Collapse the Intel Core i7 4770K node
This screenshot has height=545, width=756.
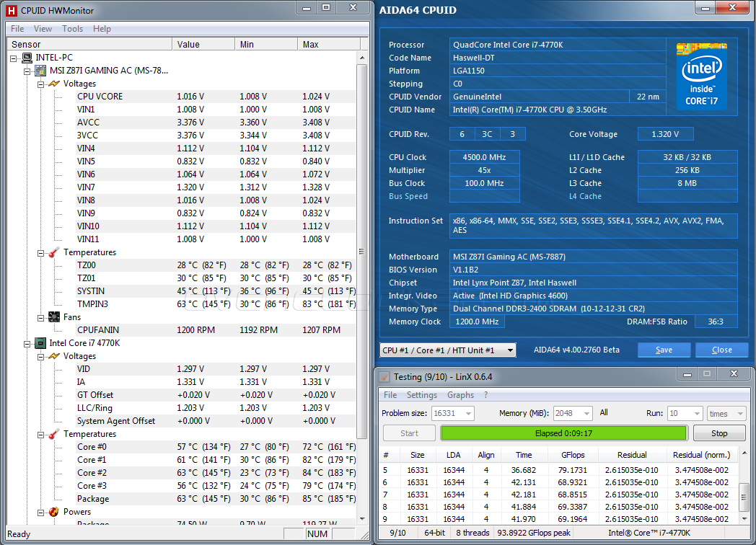coord(27,343)
